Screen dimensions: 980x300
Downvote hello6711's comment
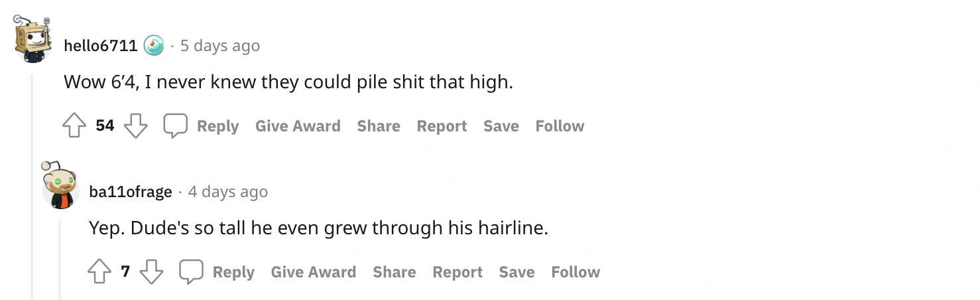[x=136, y=126]
